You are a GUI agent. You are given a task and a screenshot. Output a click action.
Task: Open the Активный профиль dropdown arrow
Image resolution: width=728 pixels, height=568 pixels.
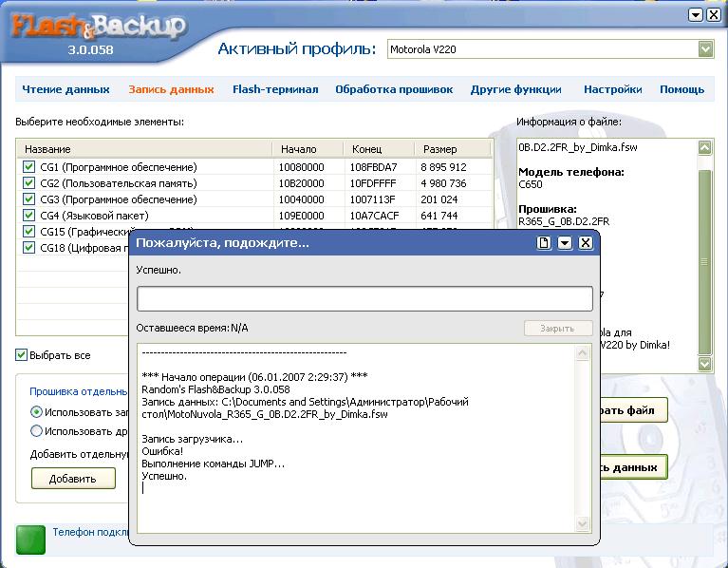[706, 49]
